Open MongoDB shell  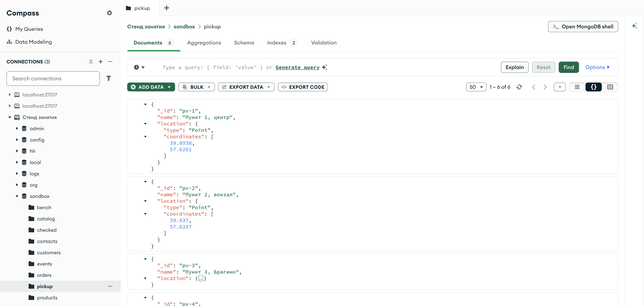click(x=583, y=27)
